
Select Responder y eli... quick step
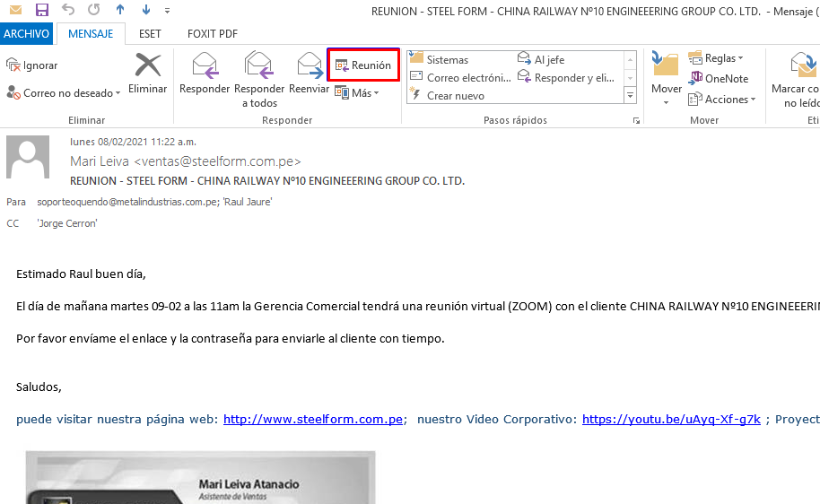pos(566,77)
